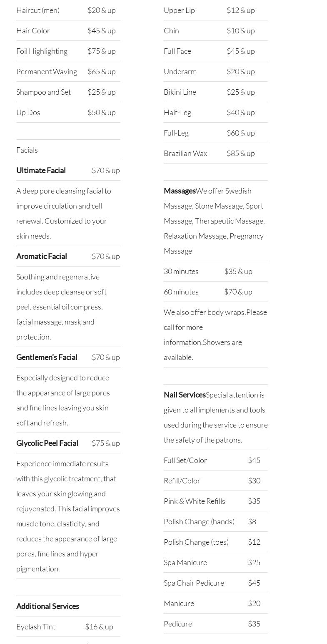This screenshot has height=644, width=327.
Task: Click the Ultimate Facial heading
Action: 41,170
